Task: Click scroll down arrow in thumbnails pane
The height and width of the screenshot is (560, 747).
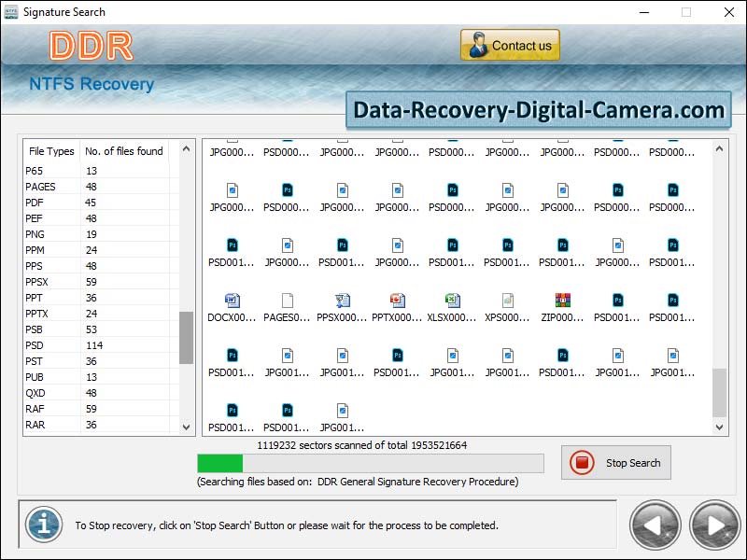Action: [x=719, y=427]
